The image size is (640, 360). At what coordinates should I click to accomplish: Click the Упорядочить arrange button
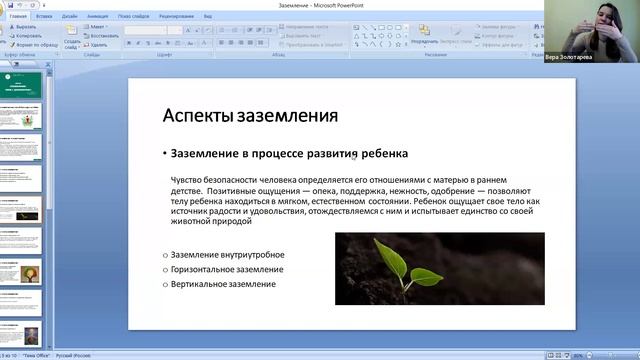coord(424,35)
